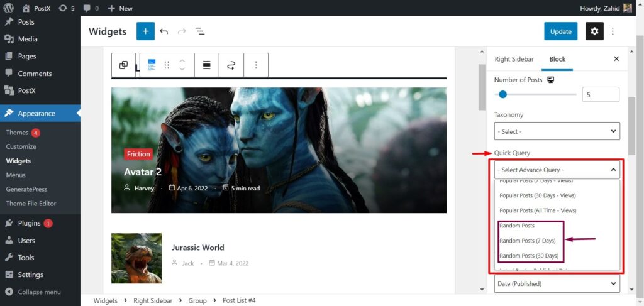Change block alignment in toolbar
This screenshot has height=306, width=644.
(207, 65)
